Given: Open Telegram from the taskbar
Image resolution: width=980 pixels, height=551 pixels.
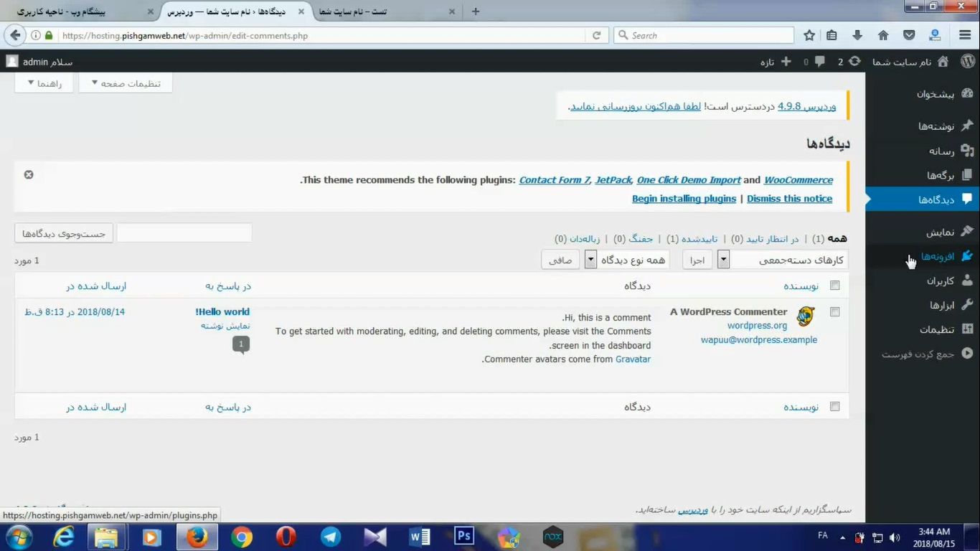Looking at the screenshot, I should coord(331,537).
